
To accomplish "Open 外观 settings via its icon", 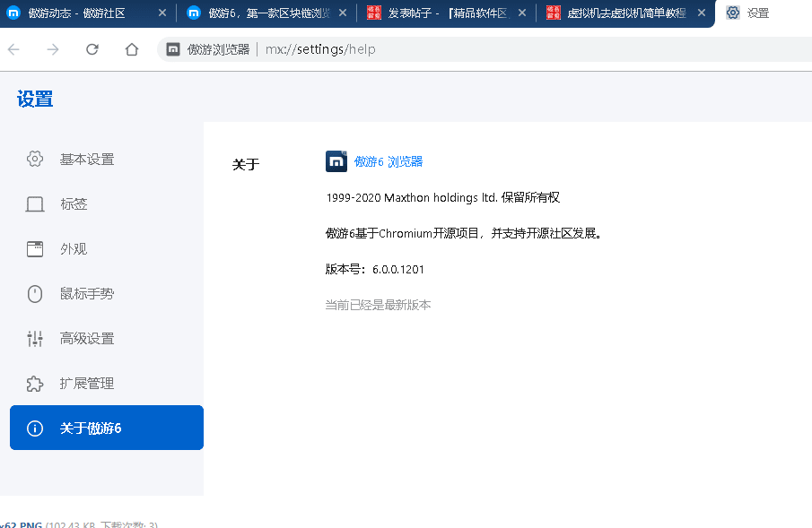I will click(34, 248).
